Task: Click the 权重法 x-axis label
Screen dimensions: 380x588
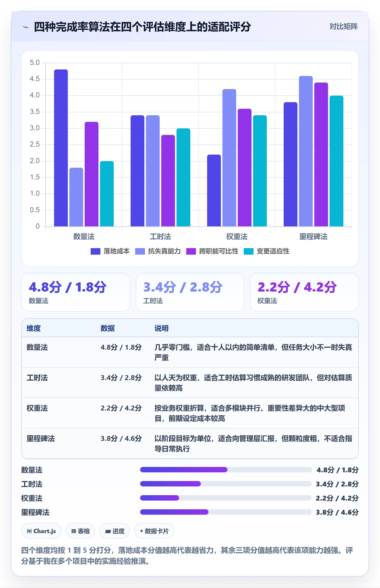Action: click(237, 237)
